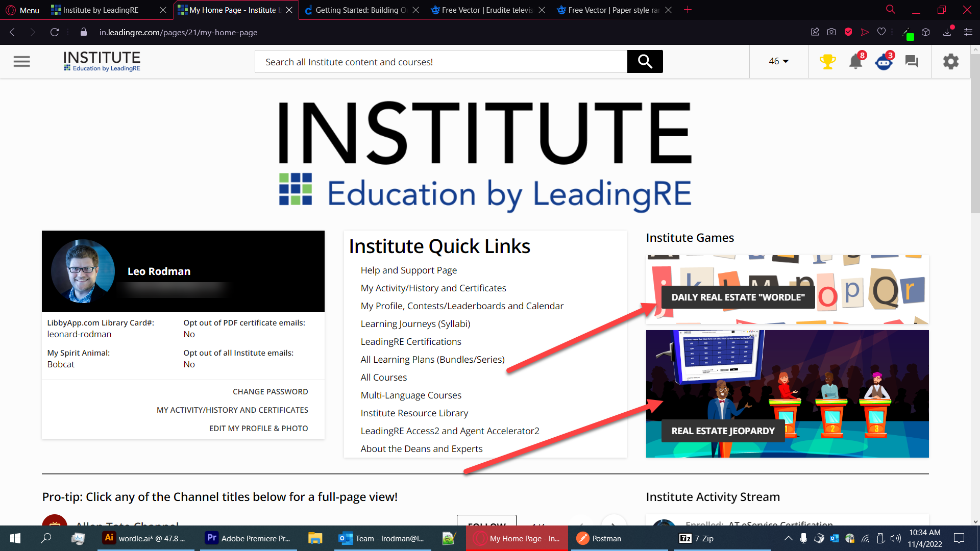Open notifications bell with 8 badge

click(856, 62)
